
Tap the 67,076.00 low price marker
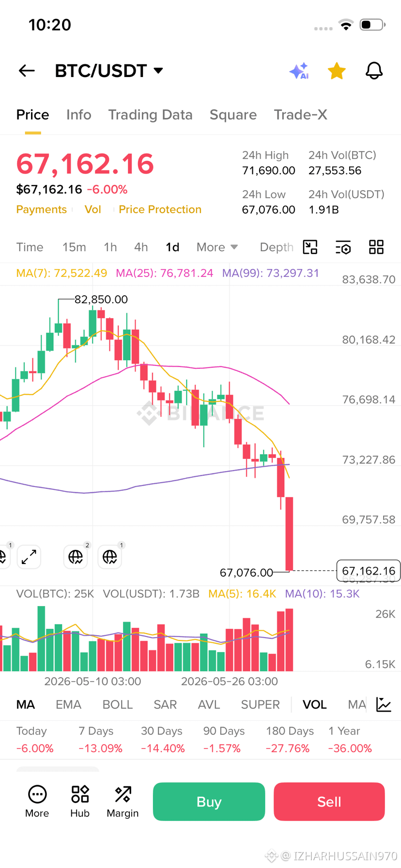click(x=247, y=573)
